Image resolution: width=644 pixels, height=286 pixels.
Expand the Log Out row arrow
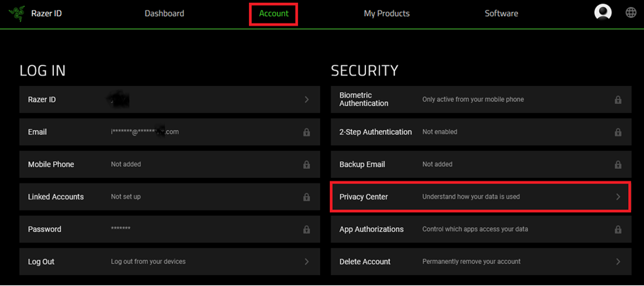click(306, 262)
